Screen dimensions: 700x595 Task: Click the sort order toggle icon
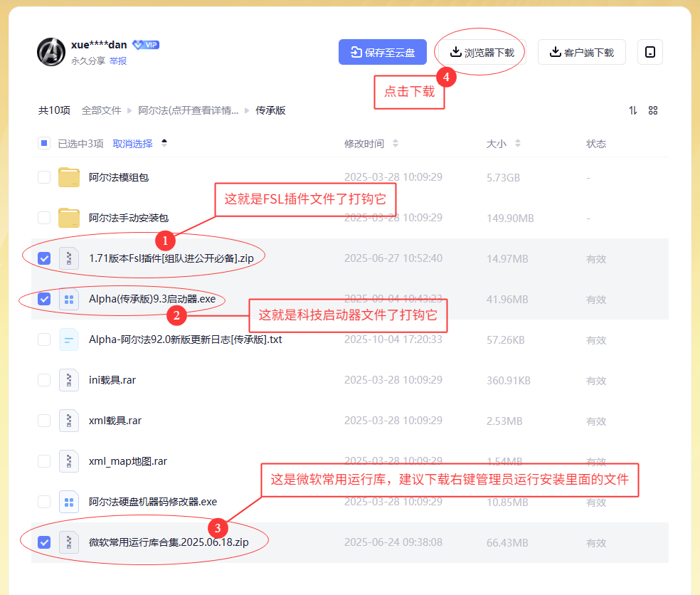point(633,110)
